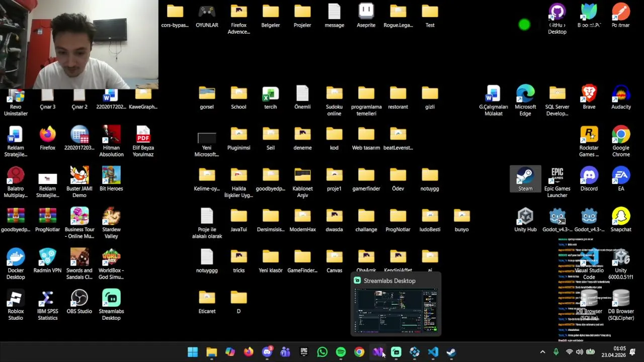Open the clock and date panel

(x=613, y=352)
